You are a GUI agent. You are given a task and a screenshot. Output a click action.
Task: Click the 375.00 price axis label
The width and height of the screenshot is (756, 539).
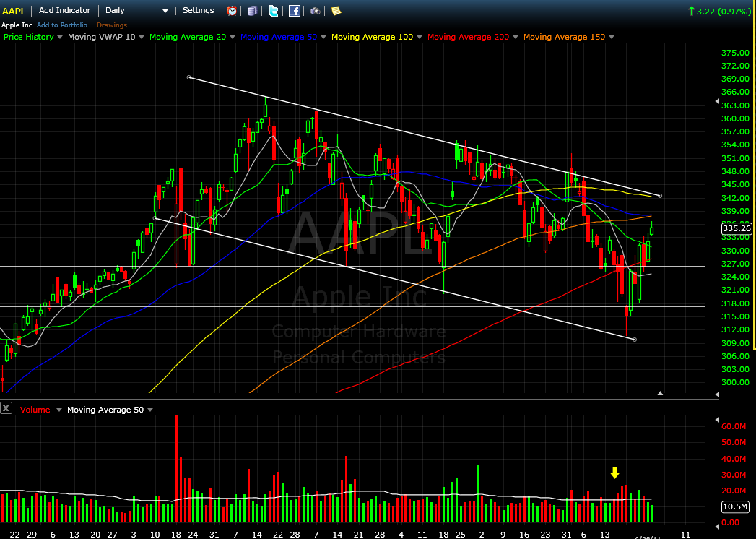click(735, 53)
